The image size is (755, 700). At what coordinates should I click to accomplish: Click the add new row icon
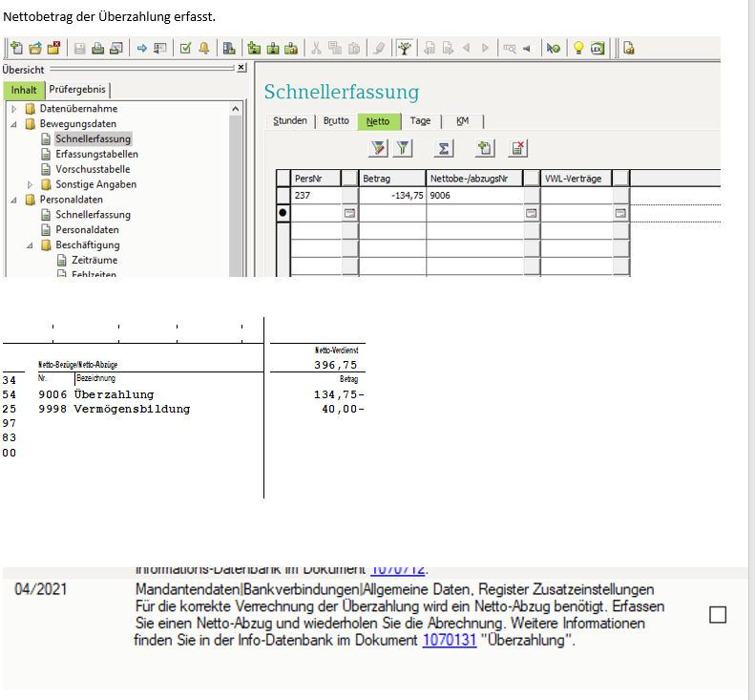pos(484,148)
